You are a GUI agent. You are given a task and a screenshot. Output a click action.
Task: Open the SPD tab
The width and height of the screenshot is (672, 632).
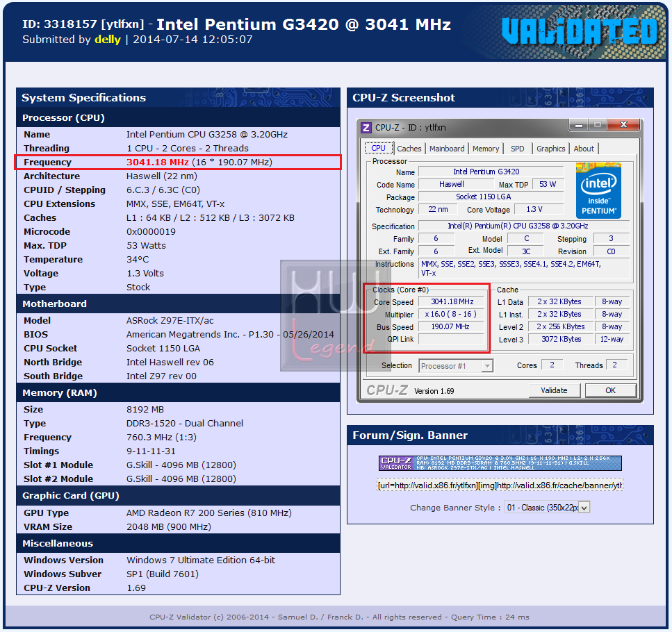coord(517,149)
